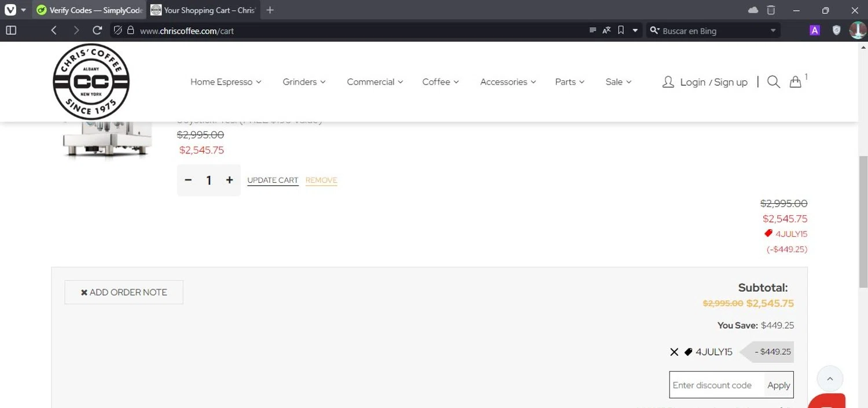This screenshot has height=408, width=868.
Task: Click the Chris' Coffee logo
Action: tap(91, 82)
